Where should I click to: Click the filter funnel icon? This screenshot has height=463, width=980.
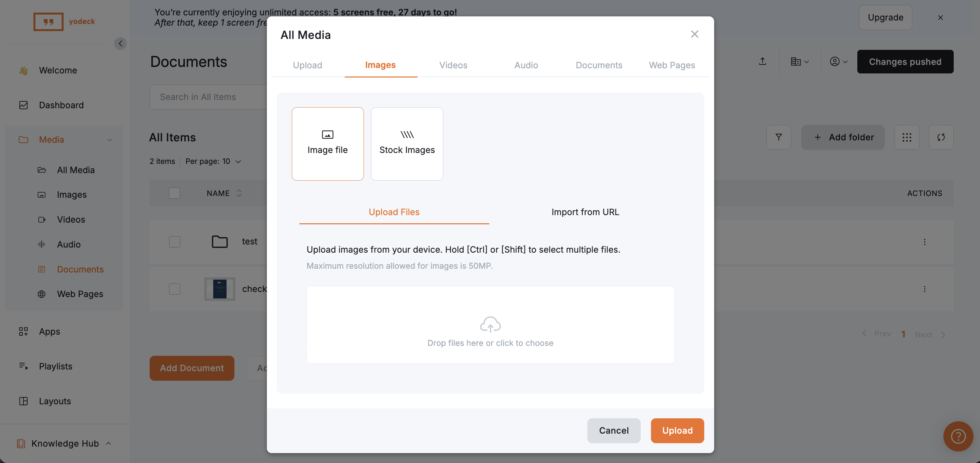pyautogui.click(x=778, y=137)
